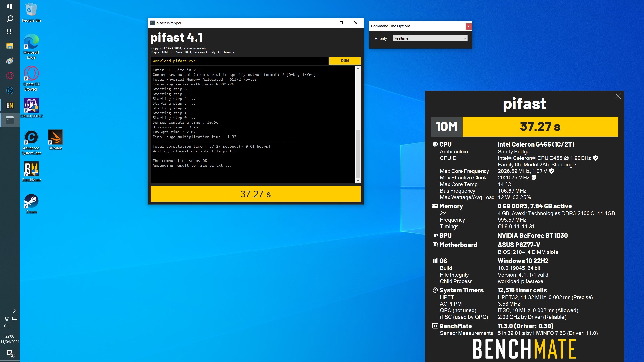This screenshot has width=644, height=362.
Task: Select pifast Wrapper console taskbar icon
Action: [10, 120]
